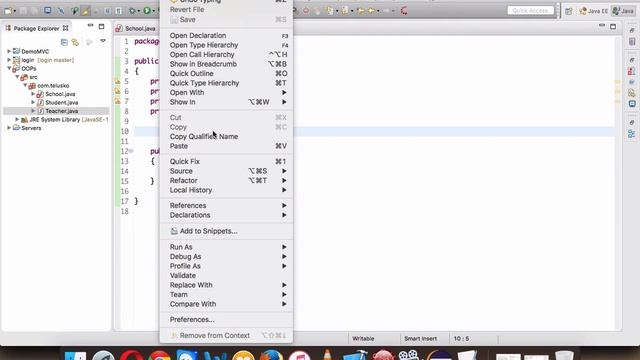This screenshot has width=640, height=360.
Task: Open the Source submenu
Action: [x=226, y=171]
